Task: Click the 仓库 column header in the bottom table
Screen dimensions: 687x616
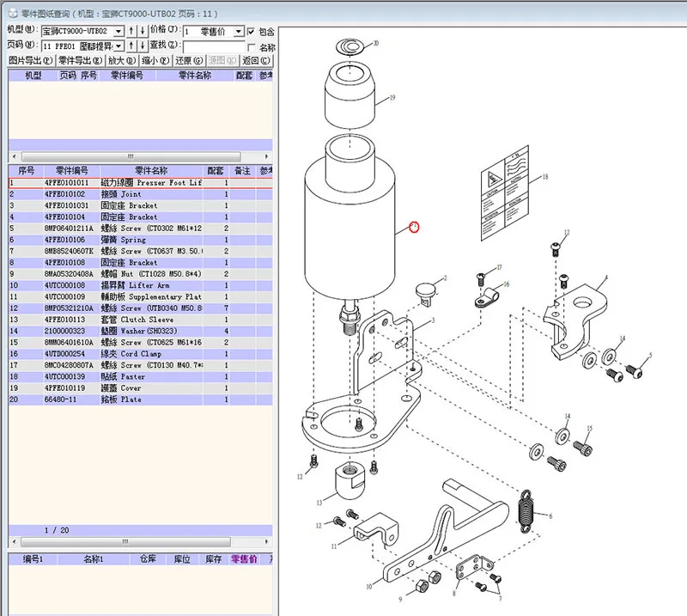Action: 148,559
